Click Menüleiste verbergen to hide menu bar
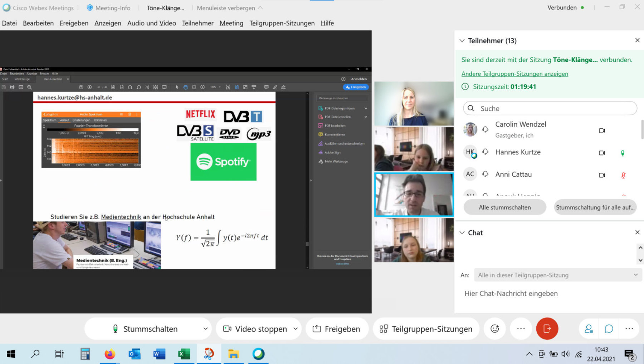 click(x=230, y=8)
